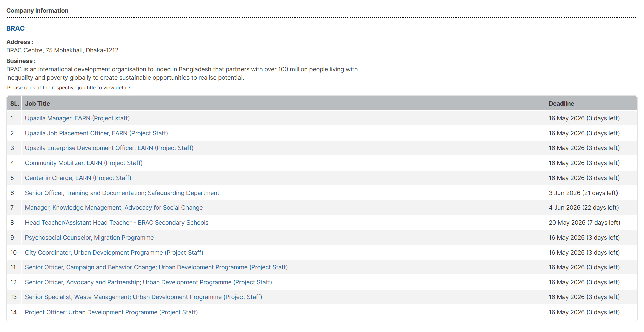Open City Coordinator; Urban Development job
644x332 pixels.
point(114,253)
